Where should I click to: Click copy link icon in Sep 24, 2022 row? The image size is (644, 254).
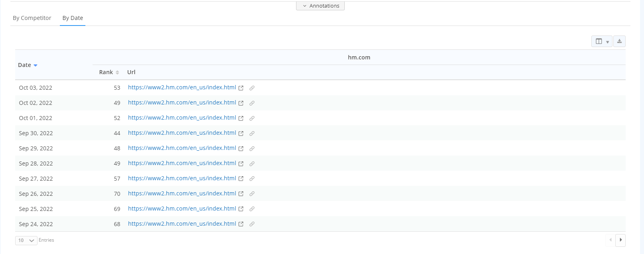pyautogui.click(x=252, y=224)
